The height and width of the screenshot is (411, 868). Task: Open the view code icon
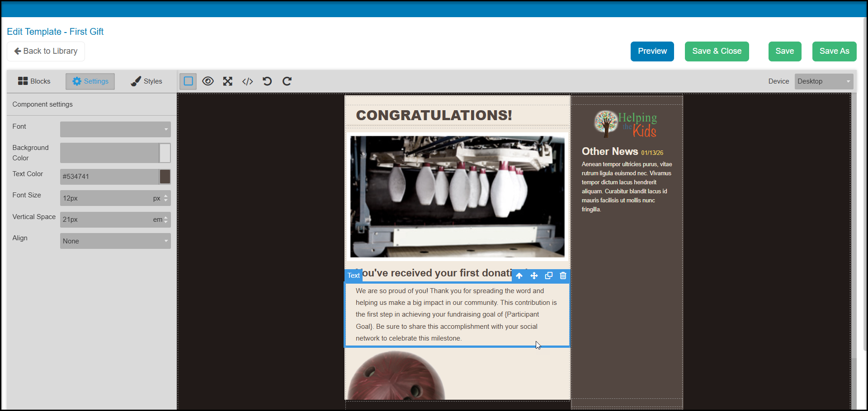click(248, 81)
